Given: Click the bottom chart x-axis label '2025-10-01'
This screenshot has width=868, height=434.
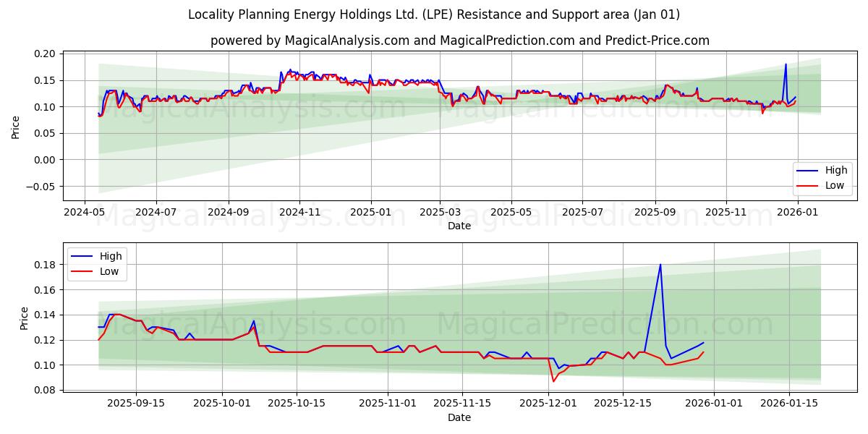Looking at the screenshot, I should click(222, 404).
